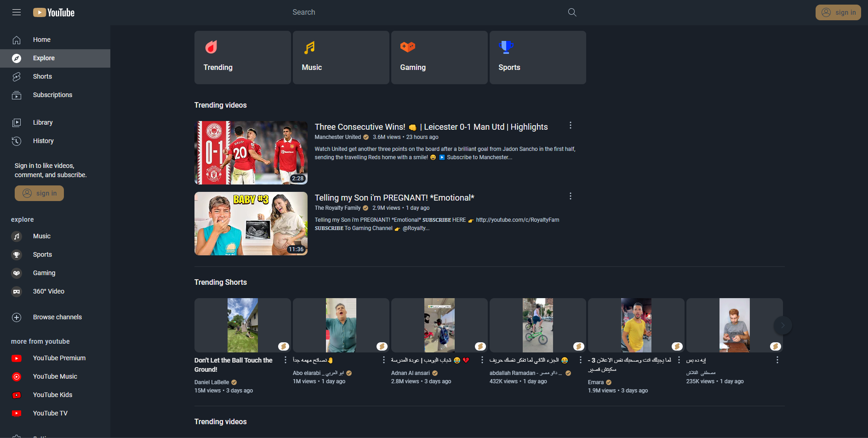Image resolution: width=868 pixels, height=438 pixels.
Task: Open options menu for abdallah Ramadan short
Action: click(x=581, y=360)
